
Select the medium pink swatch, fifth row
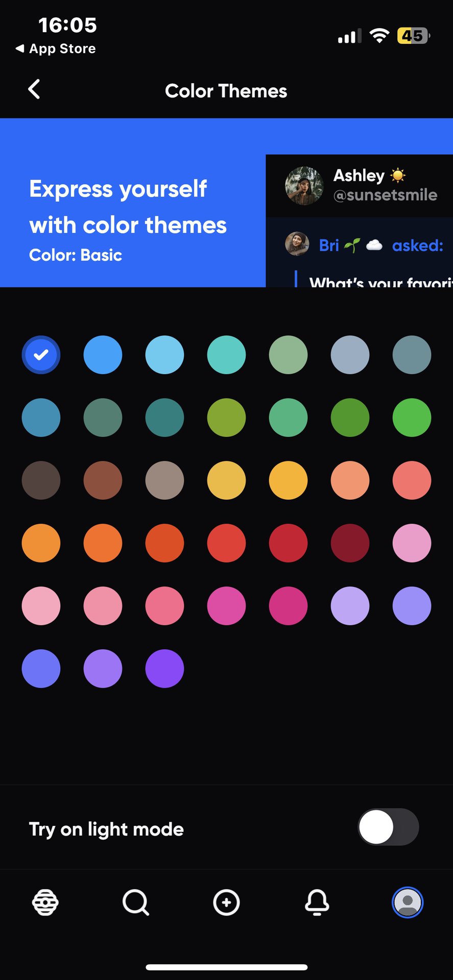(103, 606)
